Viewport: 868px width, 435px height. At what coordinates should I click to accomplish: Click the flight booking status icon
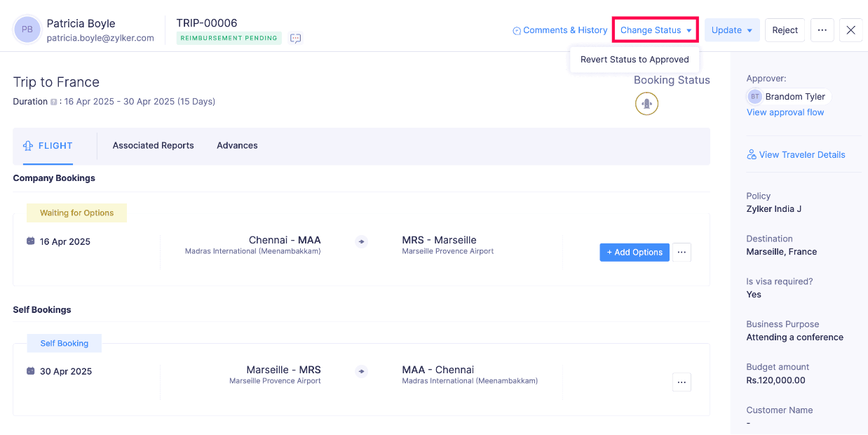[646, 104]
